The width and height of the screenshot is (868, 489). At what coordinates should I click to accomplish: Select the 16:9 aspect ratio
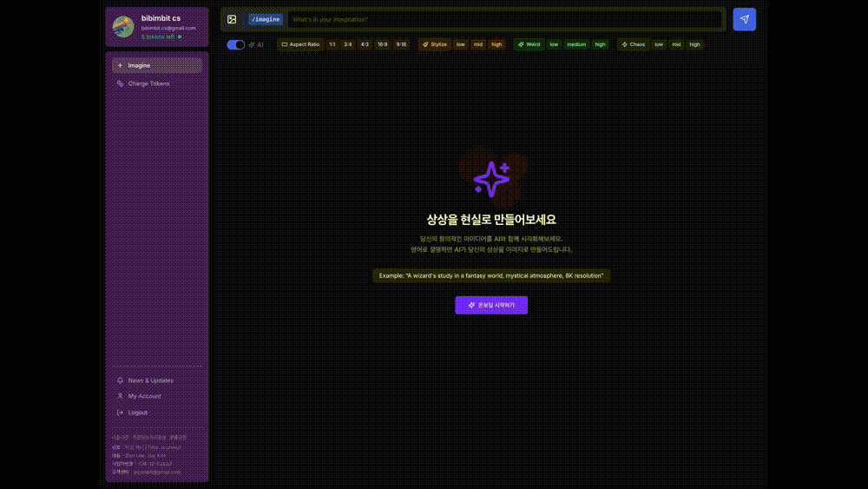click(x=383, y=44)
